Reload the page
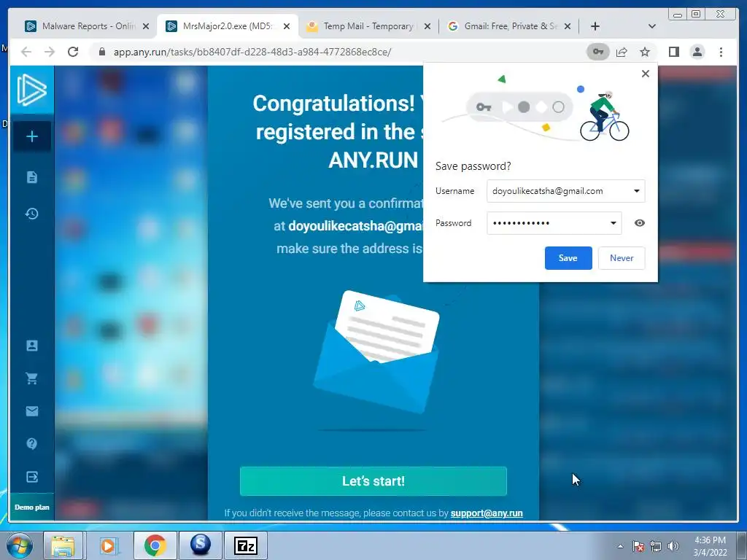 [73, 52]
